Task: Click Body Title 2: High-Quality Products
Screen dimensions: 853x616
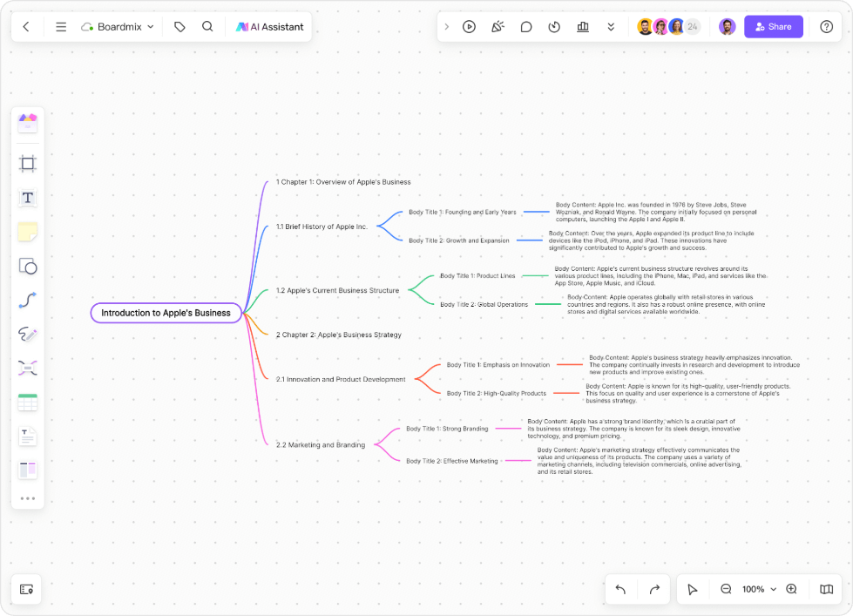Action: pos(496,394)
